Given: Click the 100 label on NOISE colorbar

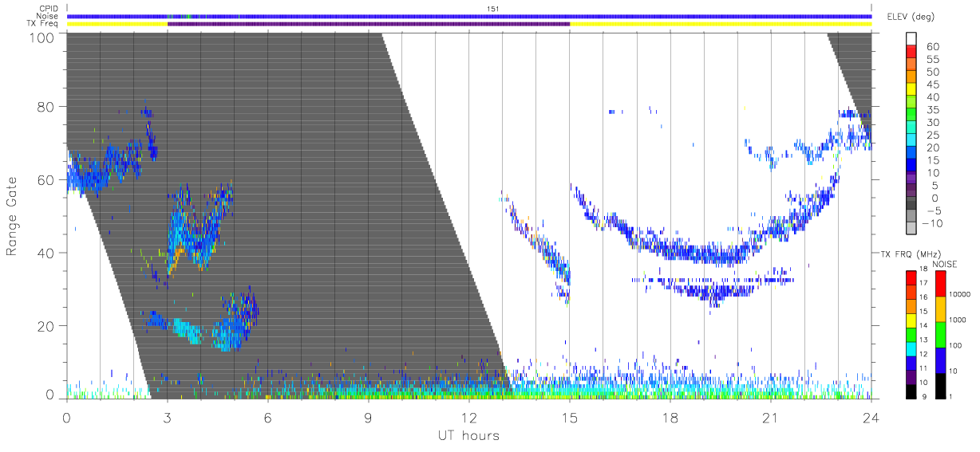Looking at the screenshot, I should [957, 345].
